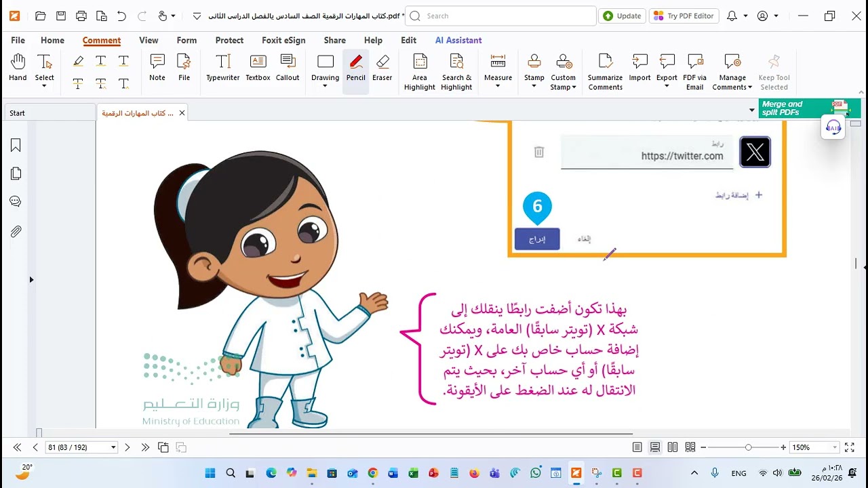Switch to single page view
The height and width of the screenshot is (488, 868).
637,447
